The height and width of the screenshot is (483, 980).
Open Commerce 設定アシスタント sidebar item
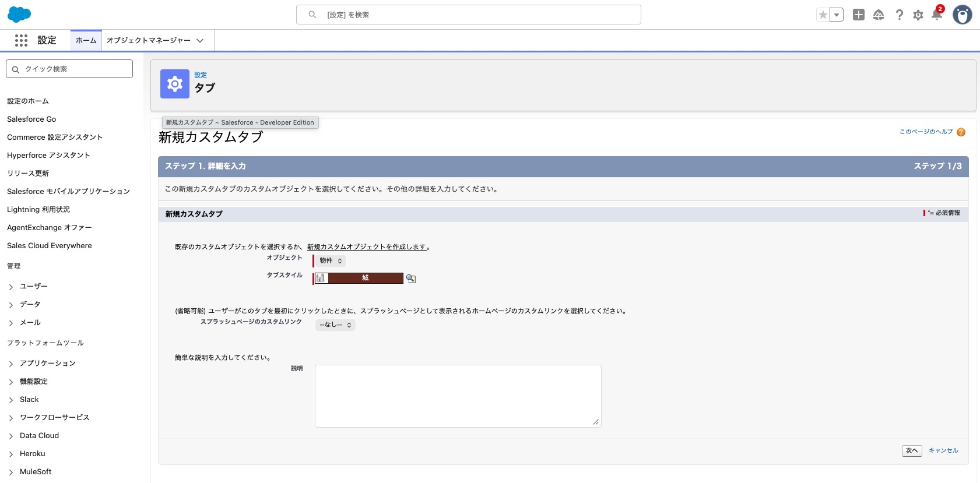55,137
